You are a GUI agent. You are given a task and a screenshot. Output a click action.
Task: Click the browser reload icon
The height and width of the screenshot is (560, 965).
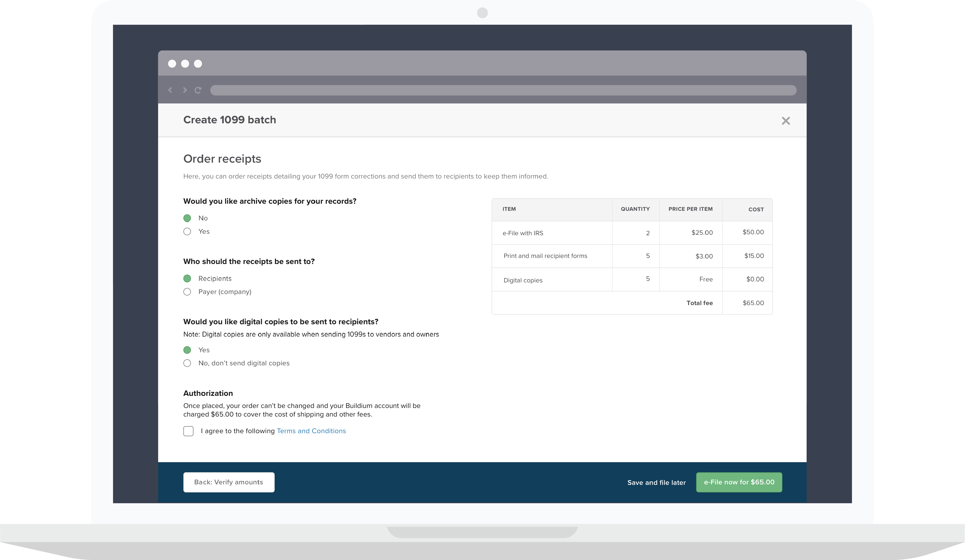198,90
